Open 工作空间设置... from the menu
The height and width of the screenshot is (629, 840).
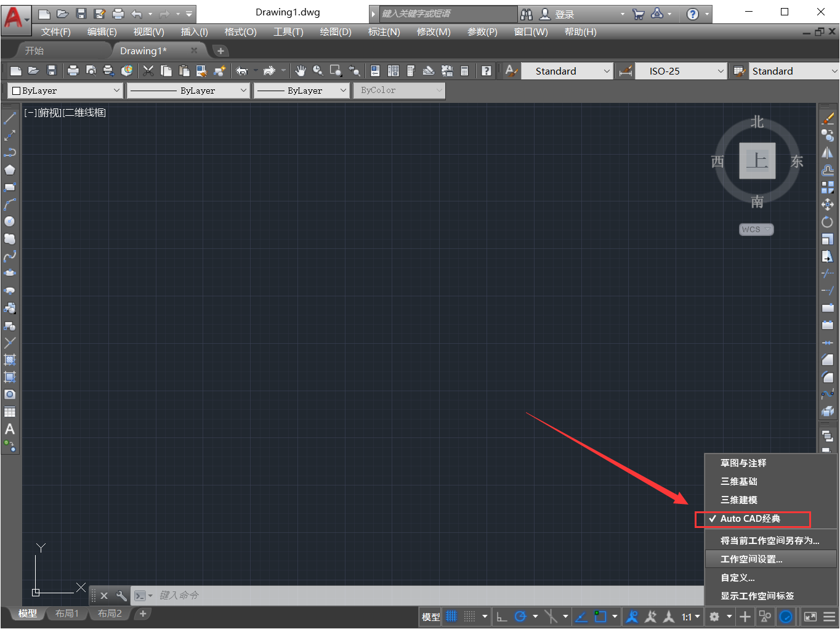[x=751, y=559]
